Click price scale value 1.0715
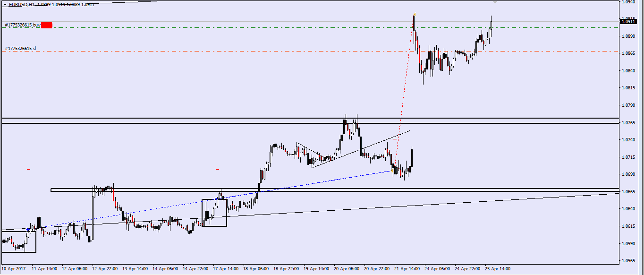The image size is (644, 275). tap(628, 157)
